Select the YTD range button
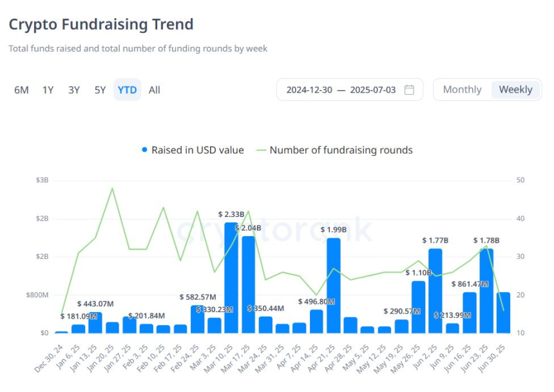The height and width of the screenshot is (392, 554). point(127,90)
